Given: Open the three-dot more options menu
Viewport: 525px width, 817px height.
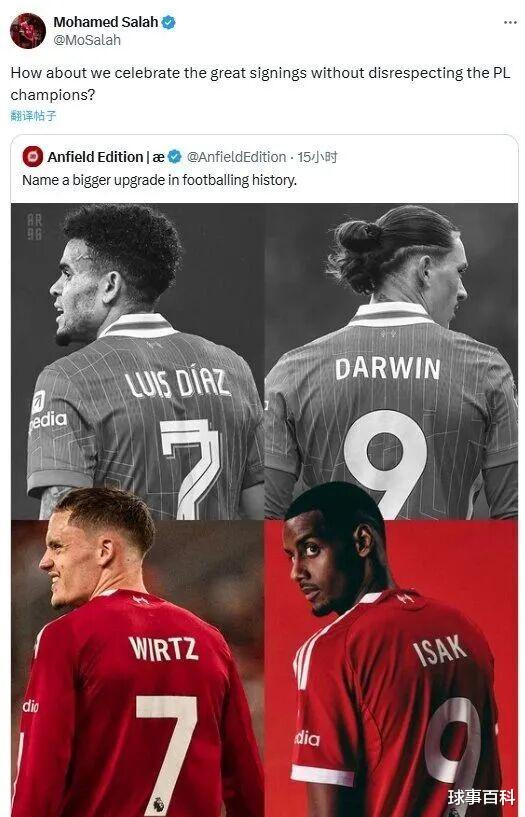Looking at the screenshot, I should click(x=510, y=23).
